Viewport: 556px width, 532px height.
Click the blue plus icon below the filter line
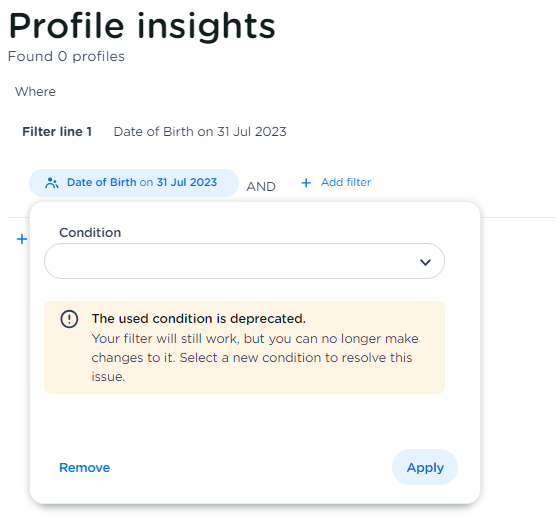click(x=22, y=239)
